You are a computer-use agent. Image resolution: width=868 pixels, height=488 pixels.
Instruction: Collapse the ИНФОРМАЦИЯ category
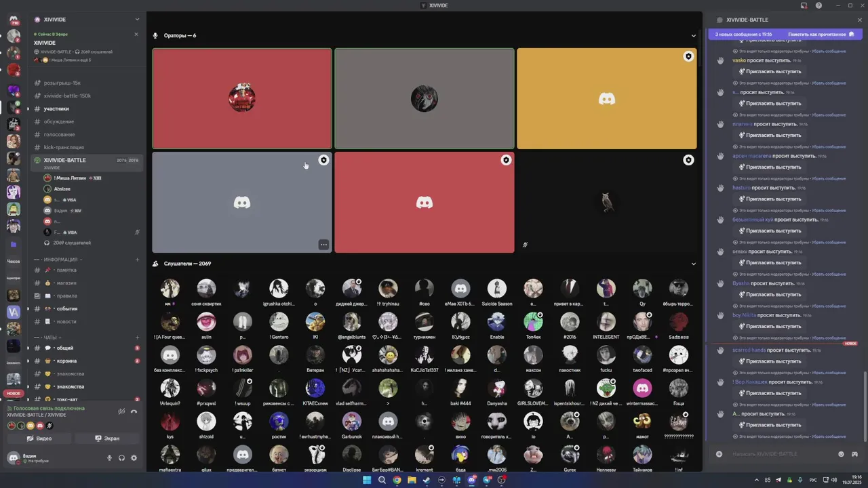pos(60,260)
